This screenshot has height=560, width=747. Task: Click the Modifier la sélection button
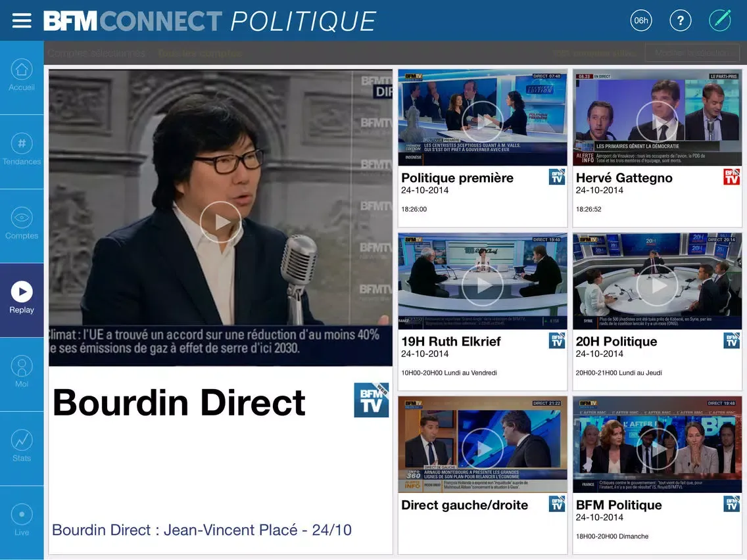pos(692,53)
